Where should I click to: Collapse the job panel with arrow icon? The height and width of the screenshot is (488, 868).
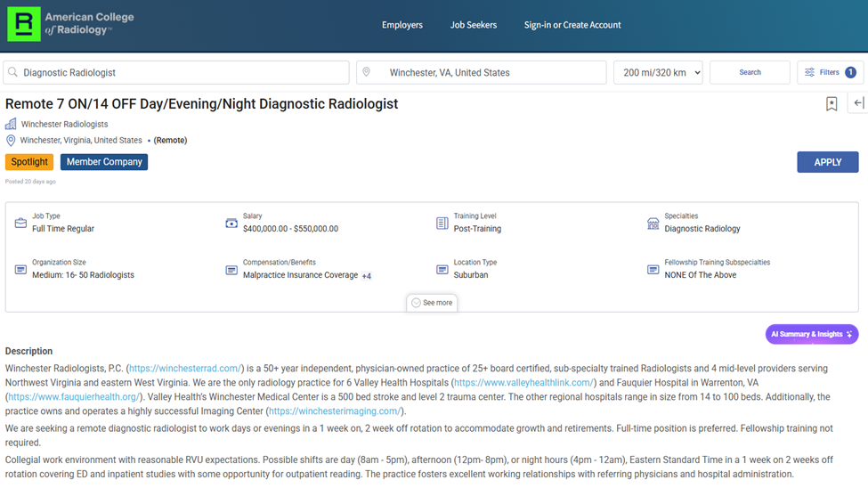(858, 103)
